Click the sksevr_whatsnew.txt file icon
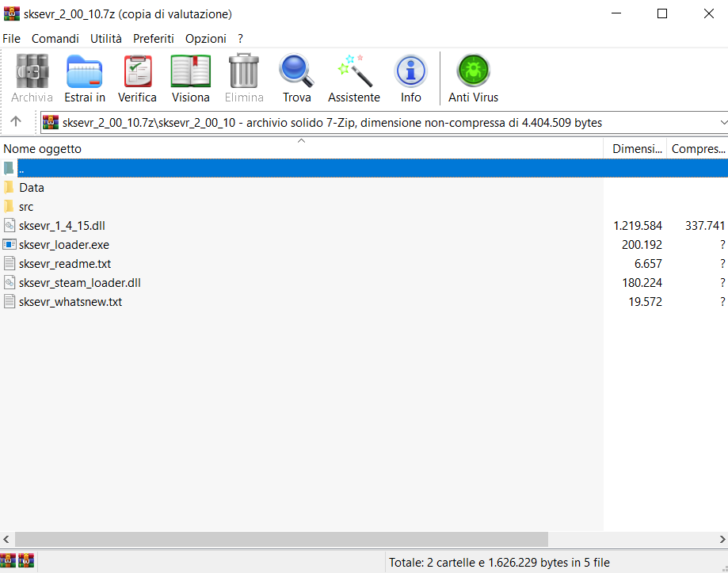 [x=10, y=301]
